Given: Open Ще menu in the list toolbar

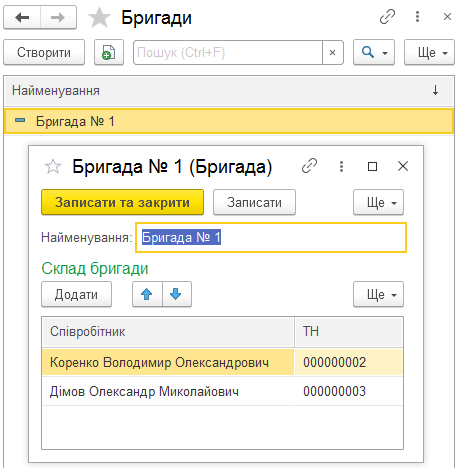Looking at the screenshot, I should pos(429,52).
